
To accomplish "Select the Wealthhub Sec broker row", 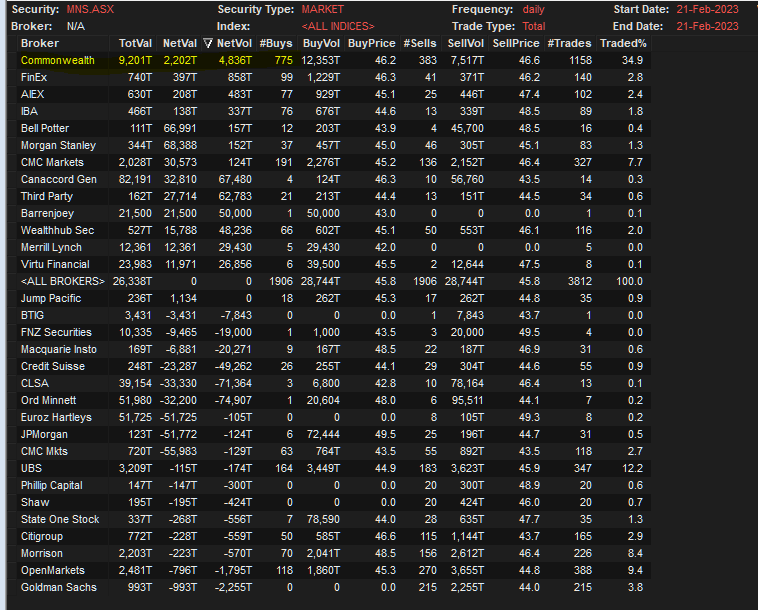I will click(x=334, y=230).
